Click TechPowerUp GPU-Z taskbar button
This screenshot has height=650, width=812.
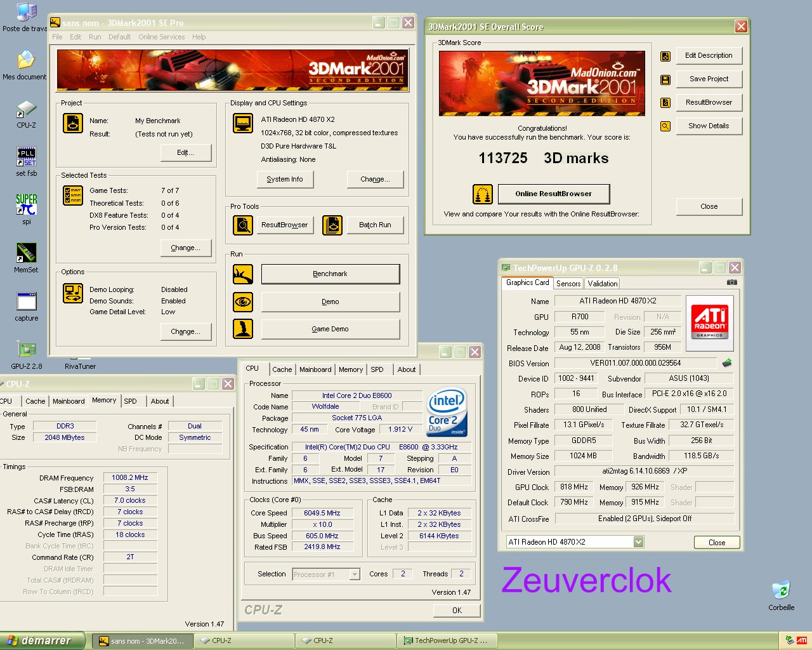(x=447, y=641)
